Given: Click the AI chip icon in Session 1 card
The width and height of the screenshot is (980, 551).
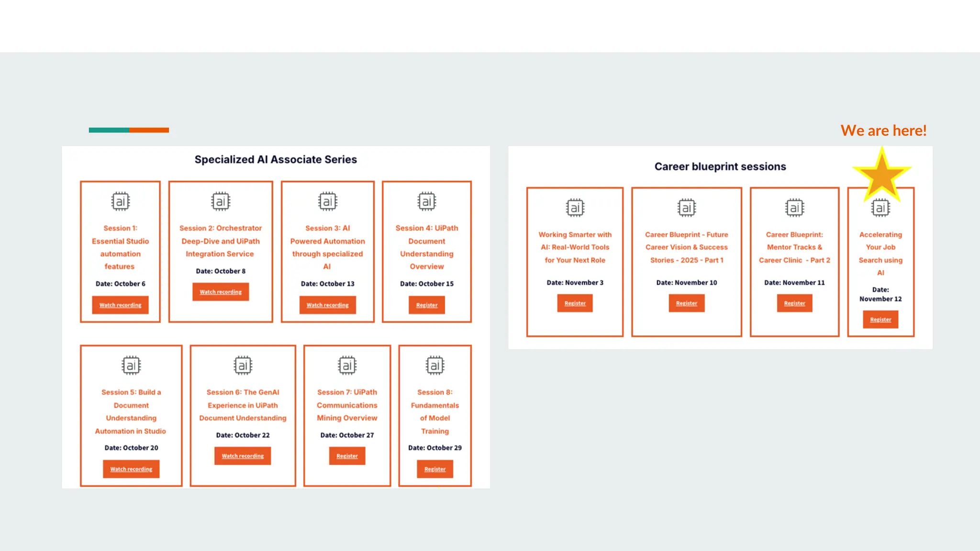Looking at the screenshot, I should click(x=120, y=201).
